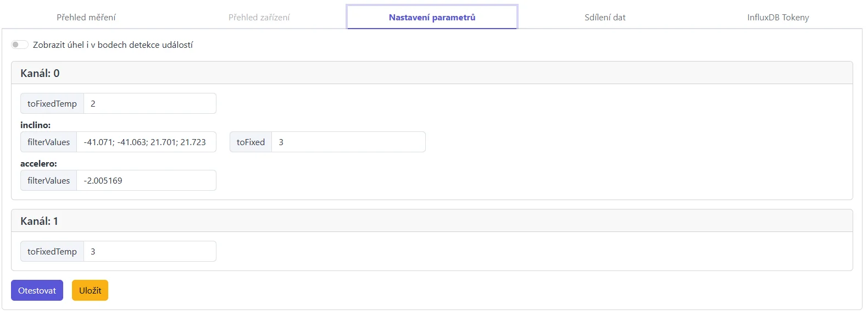Click the Kanál: 1 section header
Image resolution: width=868 pixels, height=315 pixels.
pos(39,221)
